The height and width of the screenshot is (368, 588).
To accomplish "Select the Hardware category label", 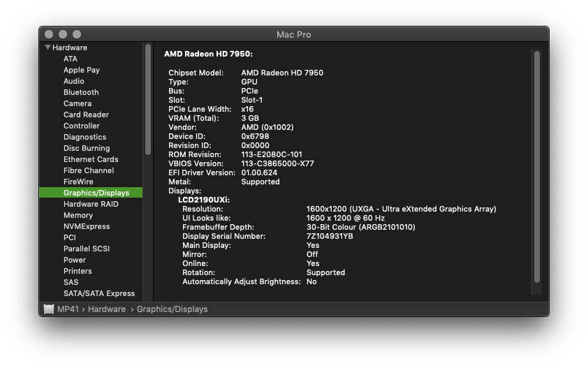I will (69, 47).
